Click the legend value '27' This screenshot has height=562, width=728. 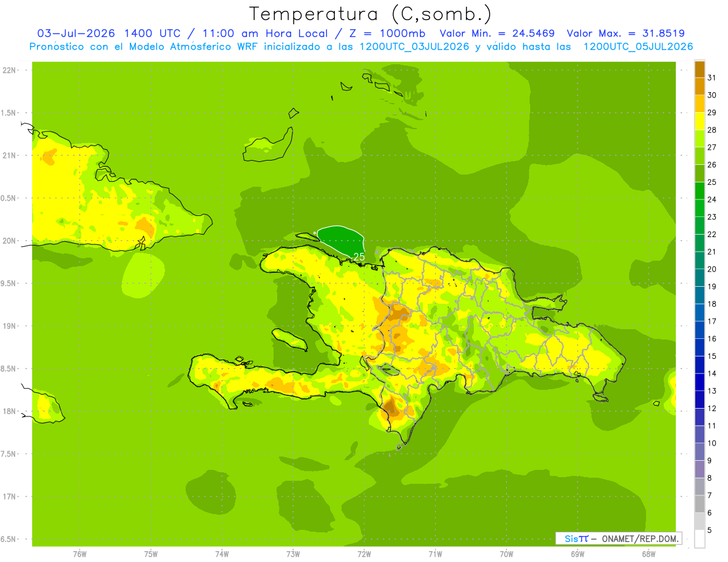tap(712, 147)
